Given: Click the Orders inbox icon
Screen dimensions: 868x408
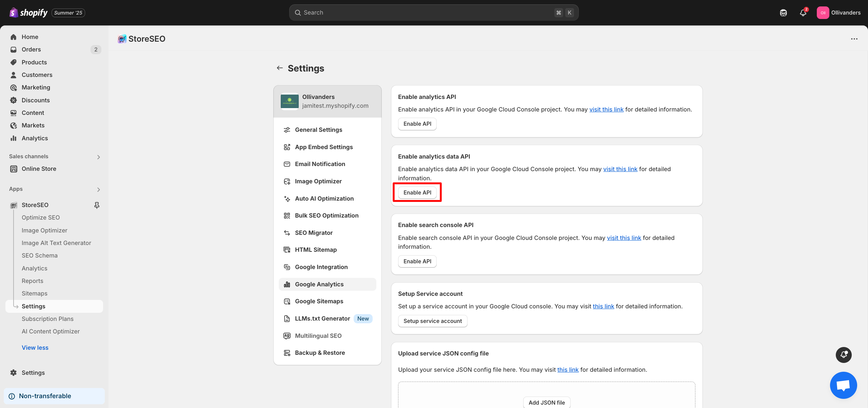Looking at the screenshot, I should pyautogui.click(x=14, y=49).
